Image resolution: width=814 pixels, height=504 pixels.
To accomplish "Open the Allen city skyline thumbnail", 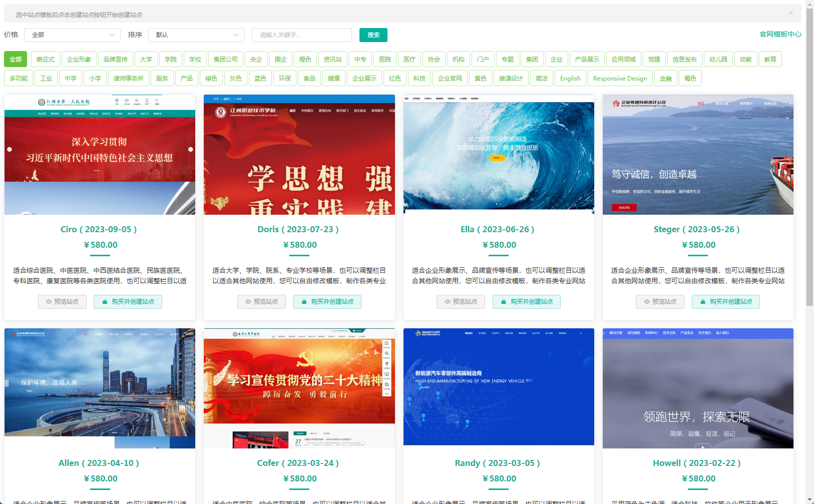I will pos(100,388).
